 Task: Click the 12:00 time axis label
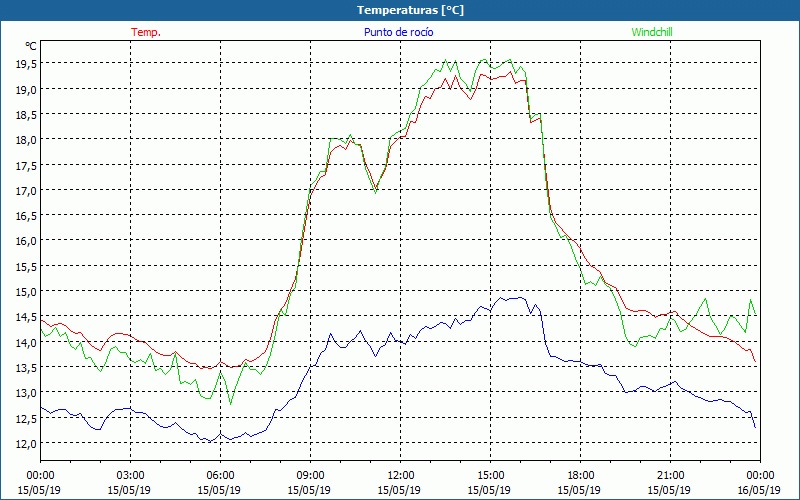tap(401, 476)
